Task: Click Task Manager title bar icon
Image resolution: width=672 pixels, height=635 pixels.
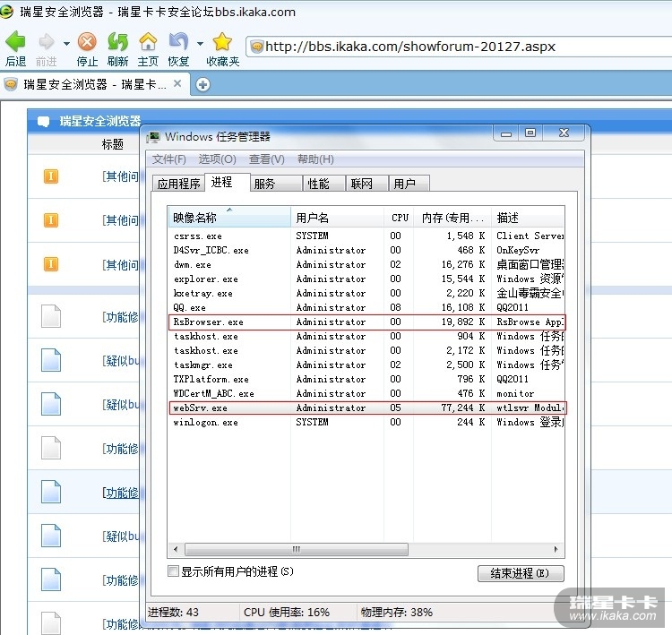Action: pyautogui.click(x=152, y=137)
